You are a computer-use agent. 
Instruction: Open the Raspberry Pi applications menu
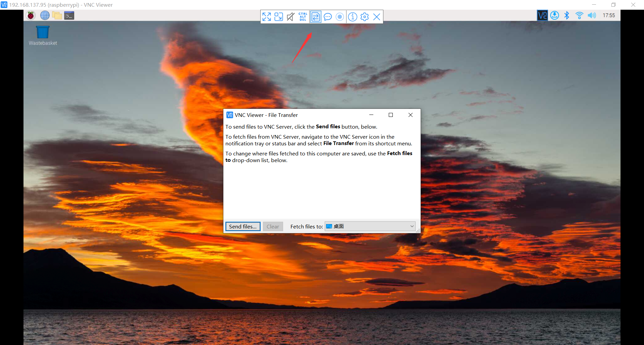tap(31, 15)
